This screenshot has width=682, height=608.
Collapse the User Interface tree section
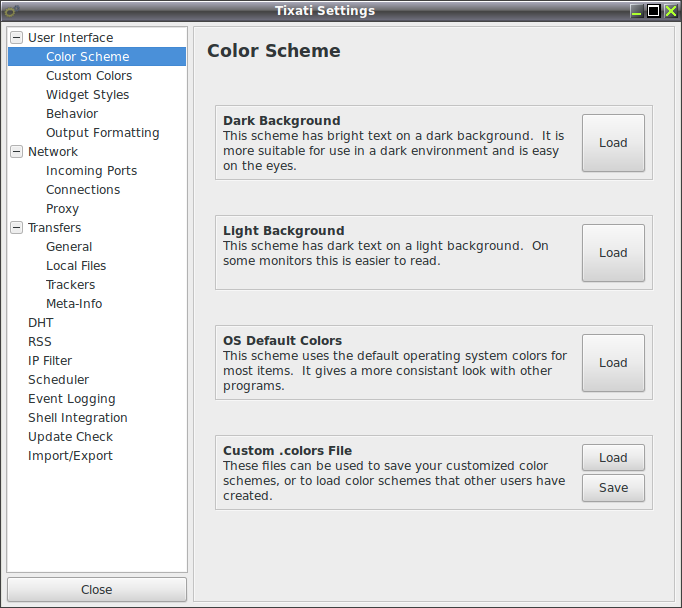(17, 37)
